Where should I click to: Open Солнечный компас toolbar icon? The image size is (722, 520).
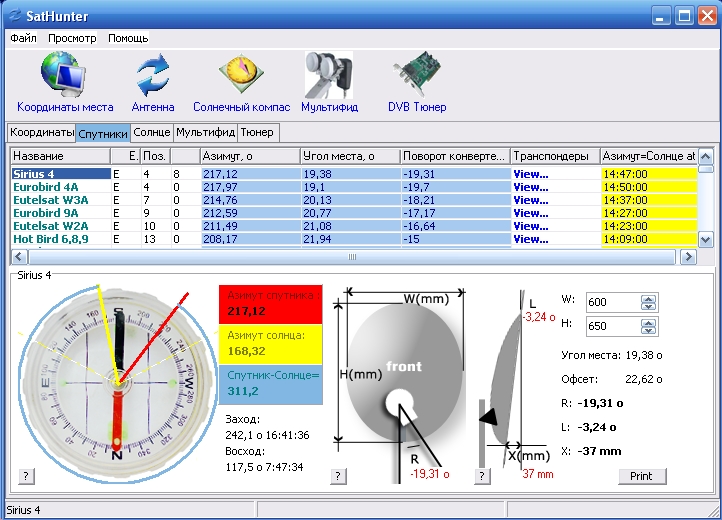coord(241,75)
